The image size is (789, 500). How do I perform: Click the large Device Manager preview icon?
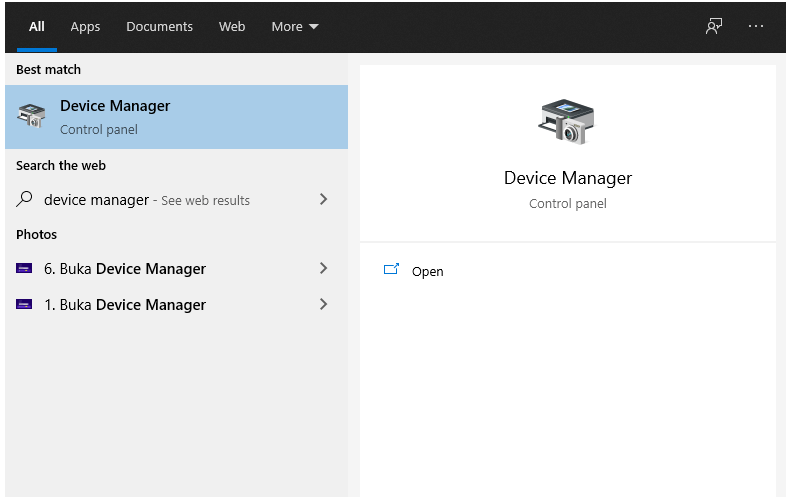[x=567, y=121]
